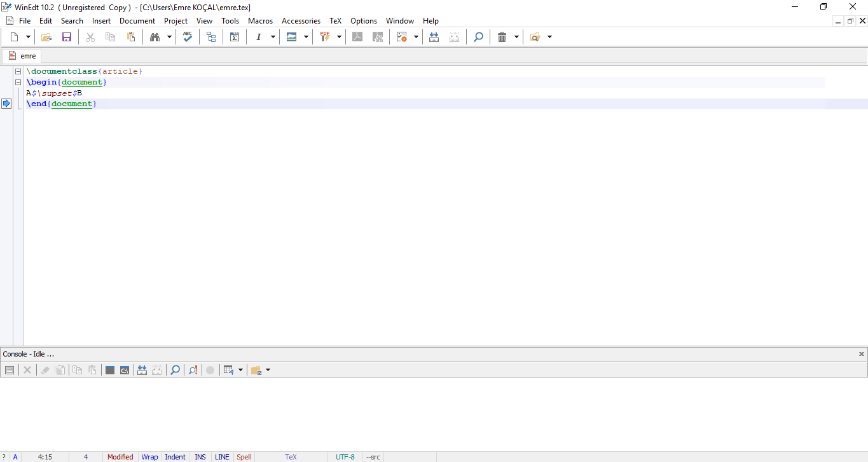
Task: Open the C:\ command prompt icon
Action: coord(125,370)
